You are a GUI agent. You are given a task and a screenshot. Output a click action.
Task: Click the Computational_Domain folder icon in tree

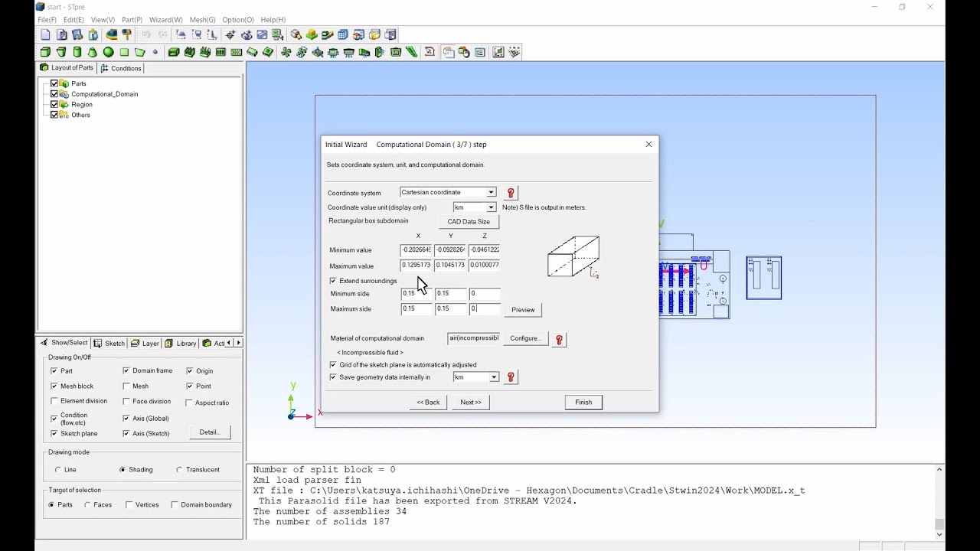64,94
